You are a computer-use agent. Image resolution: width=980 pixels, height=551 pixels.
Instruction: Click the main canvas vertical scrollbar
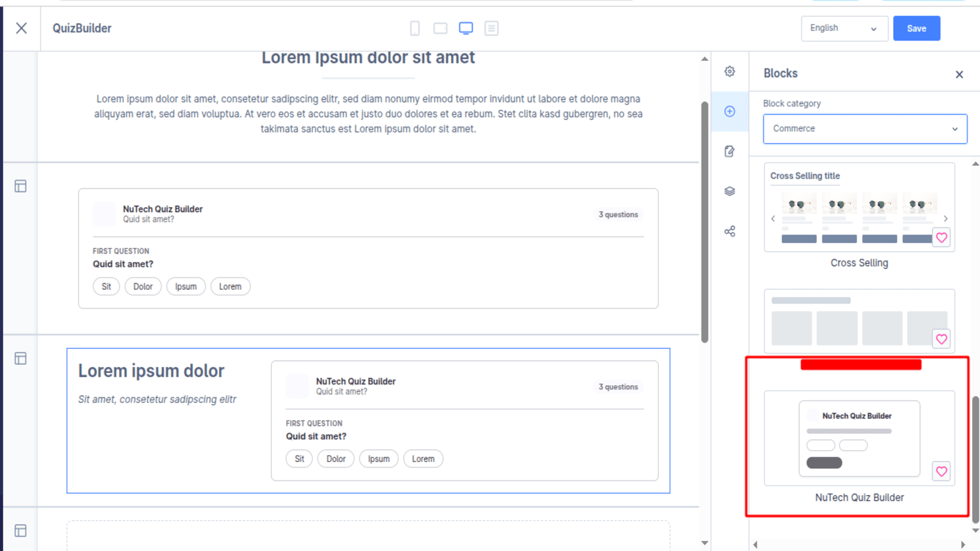pyautogui.click(x=704, y=222)
